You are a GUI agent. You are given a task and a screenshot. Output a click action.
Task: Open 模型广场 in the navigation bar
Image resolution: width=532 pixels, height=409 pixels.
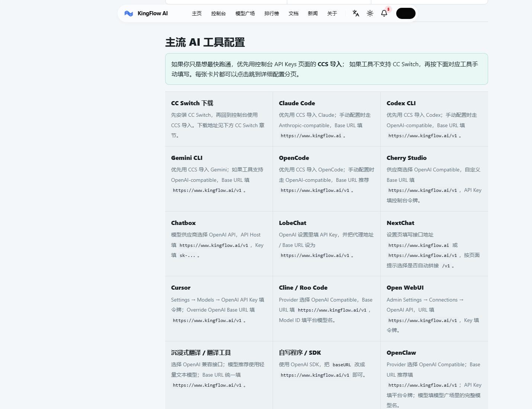tap(245, 13)
